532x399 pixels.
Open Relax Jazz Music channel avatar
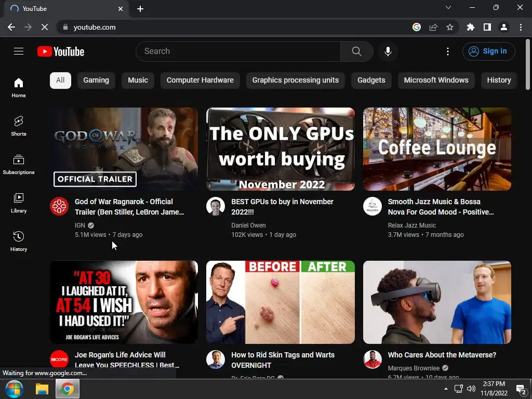(372, 206)
